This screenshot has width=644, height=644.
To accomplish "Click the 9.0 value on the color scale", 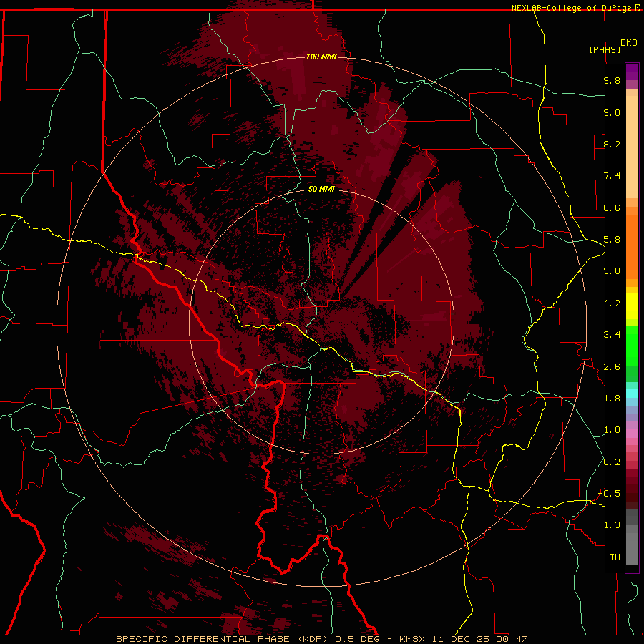I will tap(612, 112).
